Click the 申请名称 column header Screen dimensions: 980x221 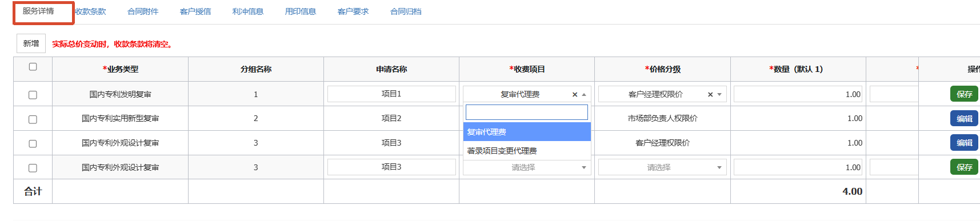pyautogui.click(x=391, y=69)
